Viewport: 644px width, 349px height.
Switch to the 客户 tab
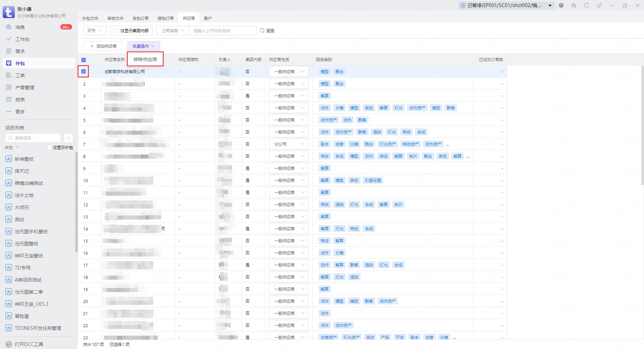(x=208, y=18)
